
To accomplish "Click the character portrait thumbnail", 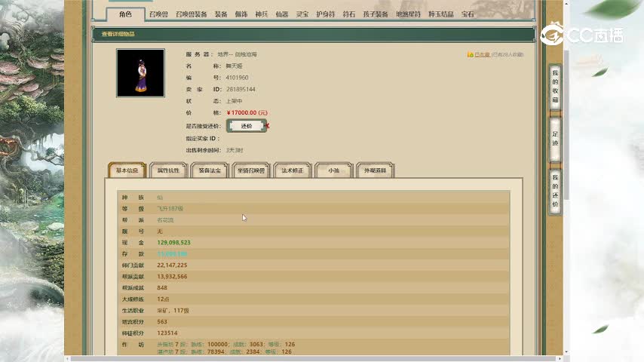I will (x=140, y=73).
